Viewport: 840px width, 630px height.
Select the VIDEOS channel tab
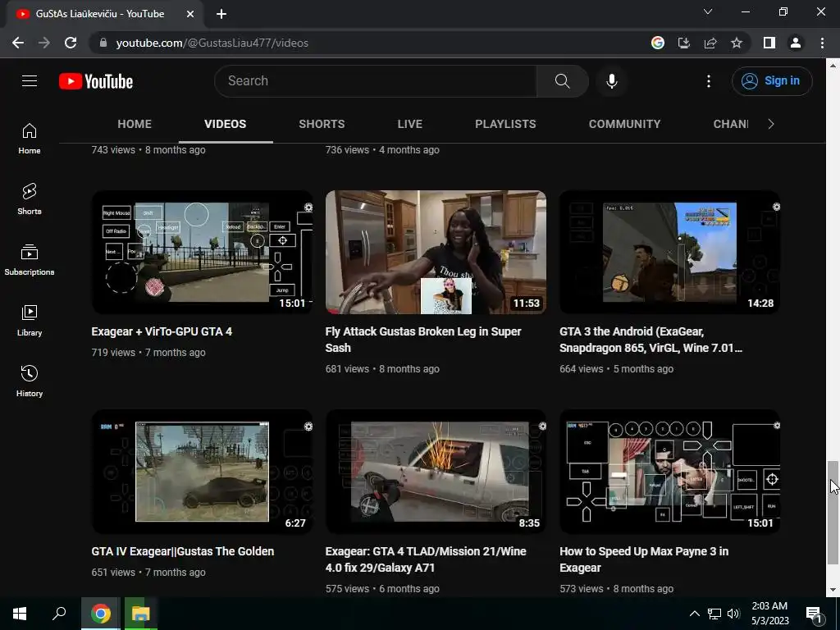point(225,125)
